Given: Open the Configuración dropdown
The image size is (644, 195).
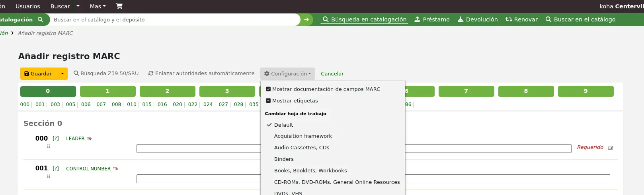Looking at the screenshot, I should (x=287, y=73).
